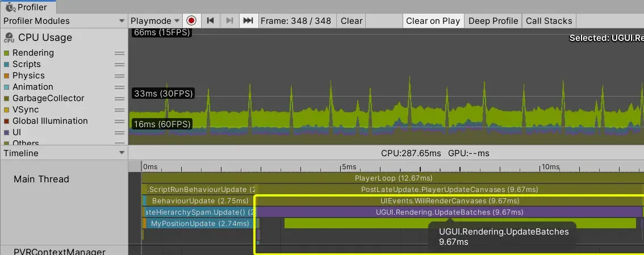The width and height of the screenshot is (644, 255).
Task: Select UIEvents.WillRenderCanvases sample bar
Action: click(449, 201)
